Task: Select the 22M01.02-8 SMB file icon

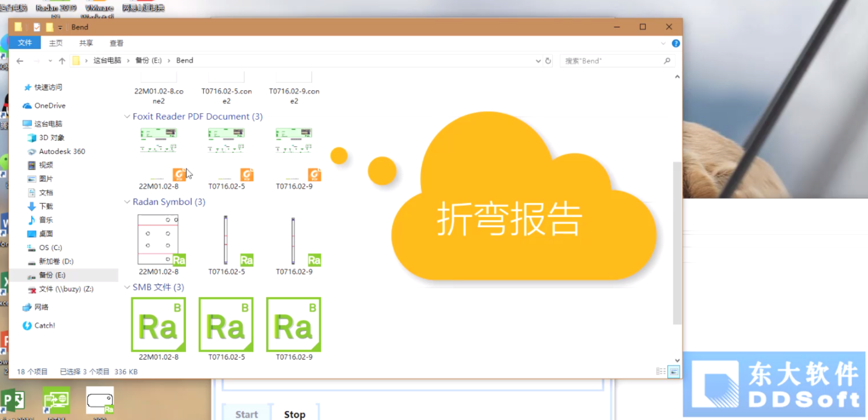Action: (x=158, y=325)
